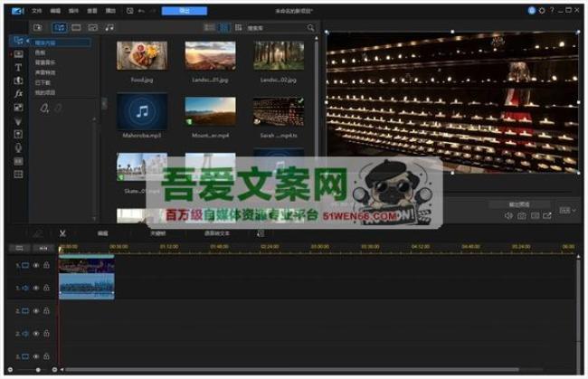Toggle audio track 2 enable icon

35,333
